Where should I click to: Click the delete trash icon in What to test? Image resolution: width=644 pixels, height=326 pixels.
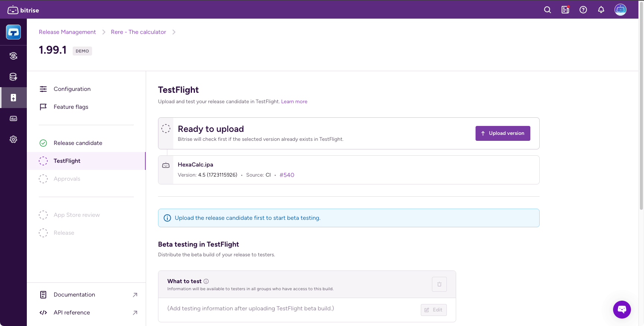pyautogui.click(x=439, y=284)
